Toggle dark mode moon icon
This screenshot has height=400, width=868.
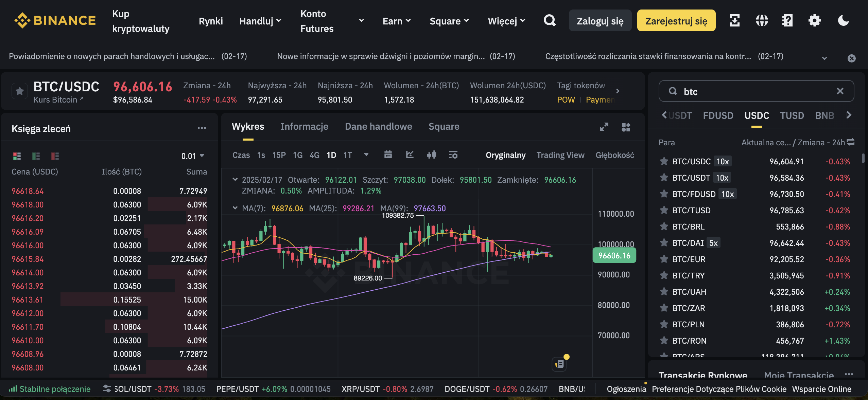(x=843, y=21)
